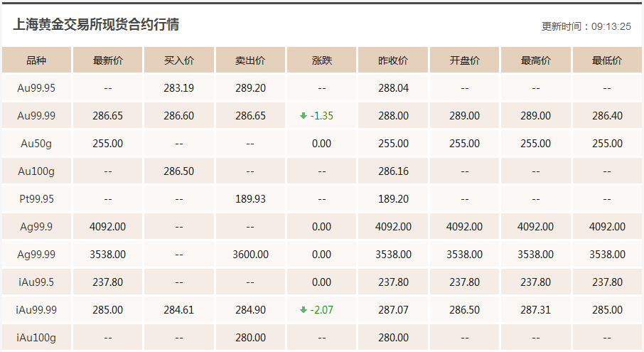Click the 买入价 column header
This screenshot has width=644, height=352.
(x=179, y=60)
